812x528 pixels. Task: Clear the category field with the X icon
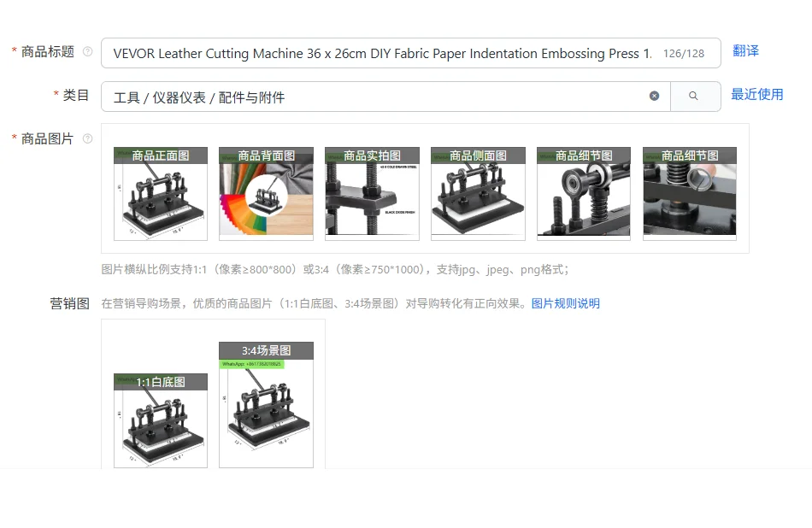(x=656, y=96)
